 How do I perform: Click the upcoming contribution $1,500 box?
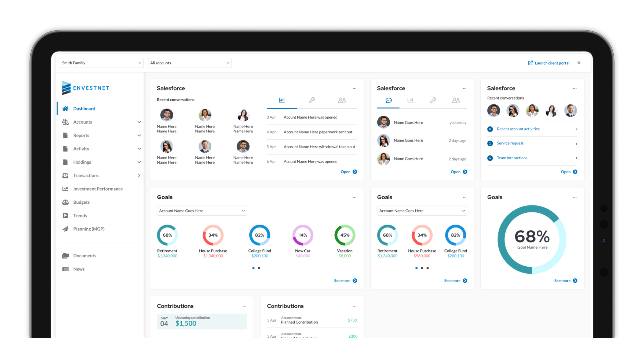point(202,321)
